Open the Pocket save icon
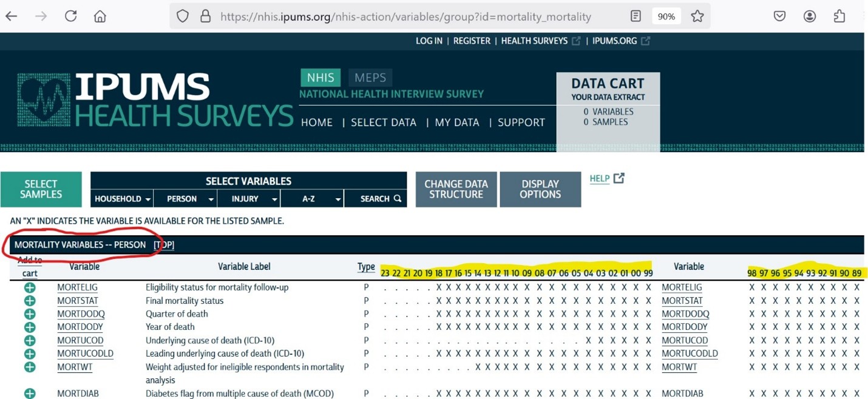This screenshot has height=399, width=868. click(x=780, y=16)
